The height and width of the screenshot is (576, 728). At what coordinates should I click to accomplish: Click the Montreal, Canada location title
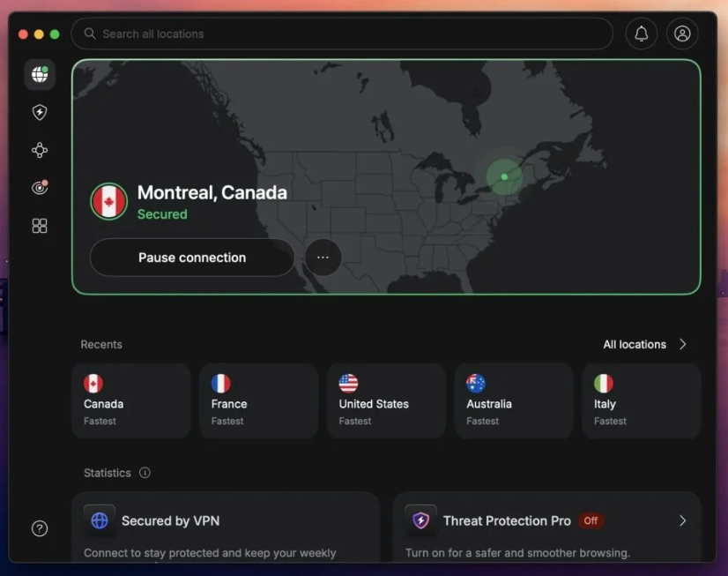coord(212,192)
